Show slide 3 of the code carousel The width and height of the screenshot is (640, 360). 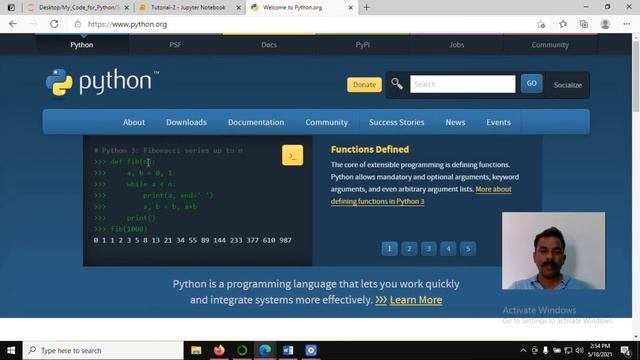429,249
